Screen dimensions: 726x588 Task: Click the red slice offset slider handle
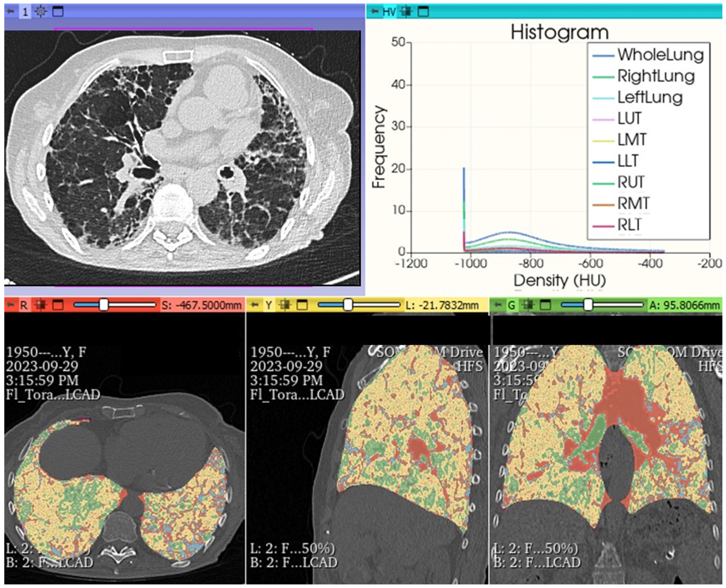pos(104,305)
